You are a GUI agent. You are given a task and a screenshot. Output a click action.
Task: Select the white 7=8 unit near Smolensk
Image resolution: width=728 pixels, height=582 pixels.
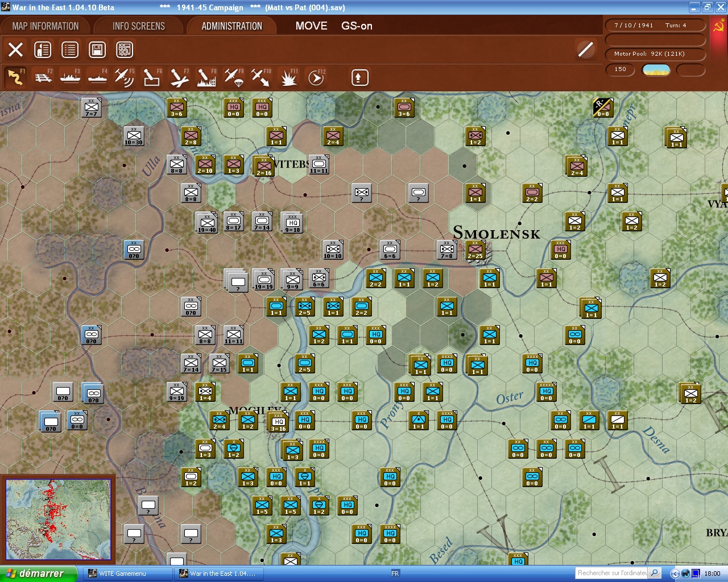pos(447,250)
